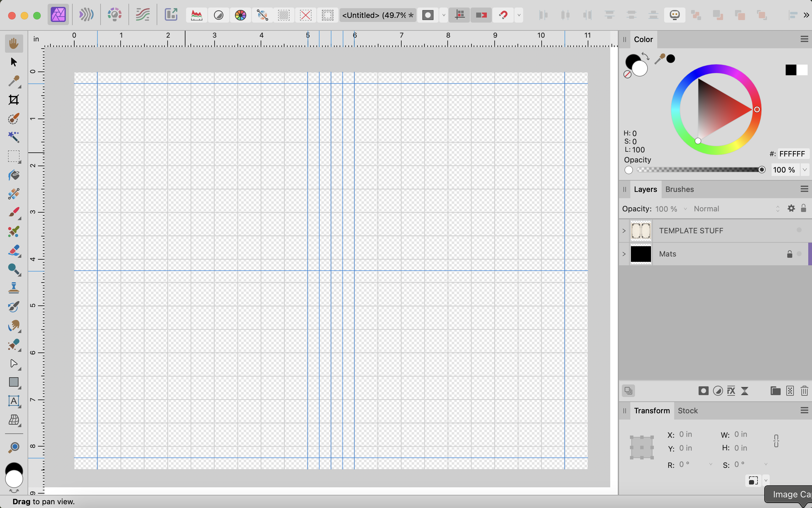Select the Flood Fill bucket tool
Viewport: 812px width, 508px height.
pyautogui.click(x=14, y=175)
